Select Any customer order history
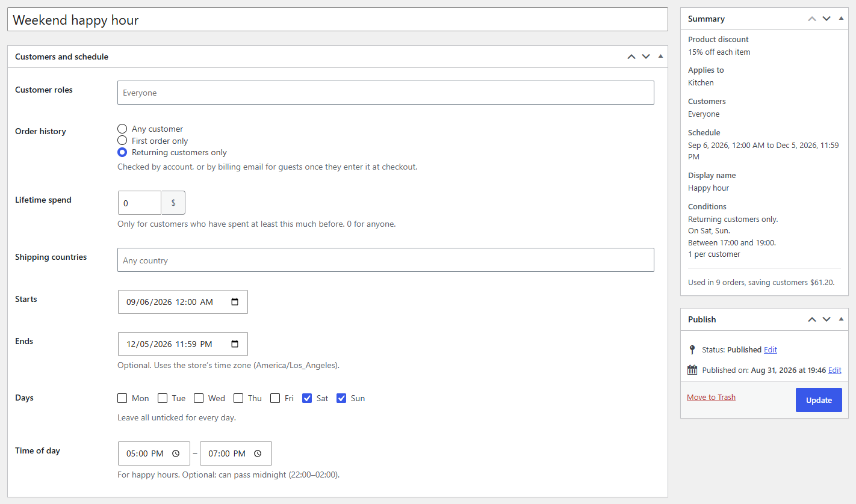The height and width of the screenshot is (504, 856). coord(122,129)
